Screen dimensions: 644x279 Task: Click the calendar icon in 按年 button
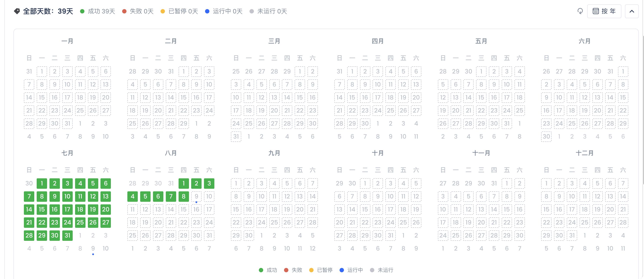[x=596, y=11]
